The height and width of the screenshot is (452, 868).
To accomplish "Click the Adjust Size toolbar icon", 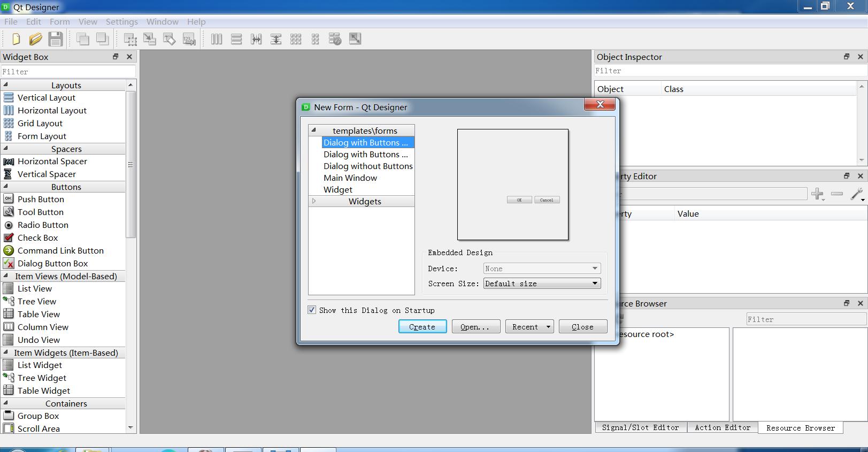I will [x=355, y=39].
